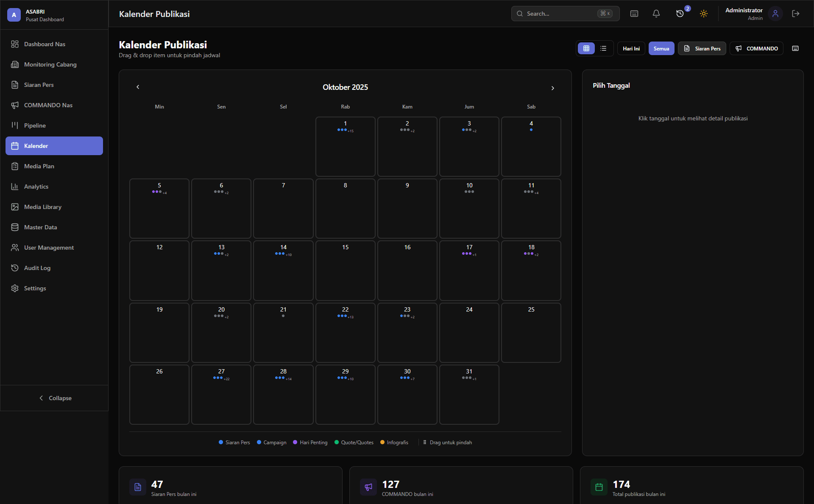Click the ASABRI logo avatar

tap(14, 15)
